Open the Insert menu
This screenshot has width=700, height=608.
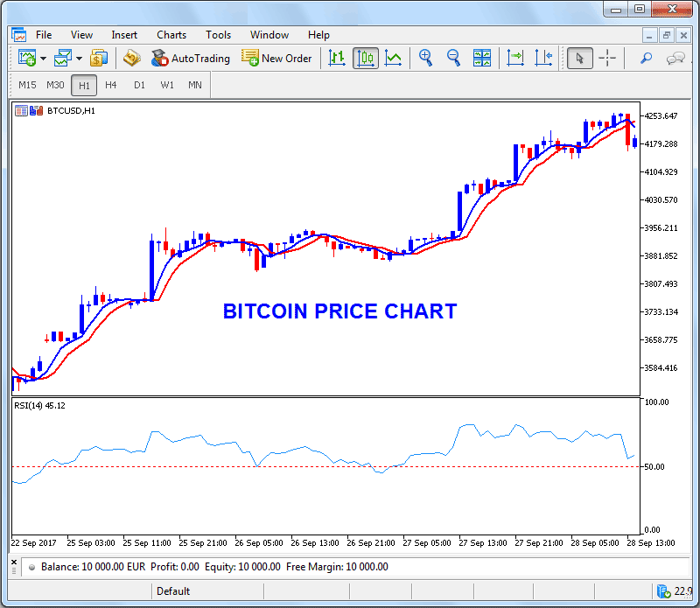pyautogui.click(x=124, y=35)
